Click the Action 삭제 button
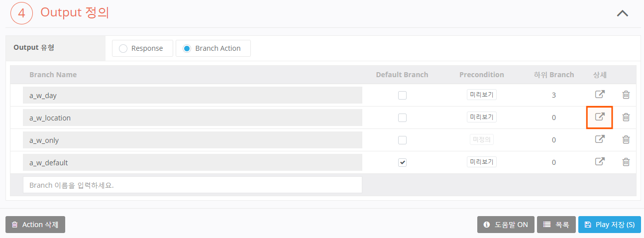The width and height of the screenshot is (644, 238). point(35,225)
